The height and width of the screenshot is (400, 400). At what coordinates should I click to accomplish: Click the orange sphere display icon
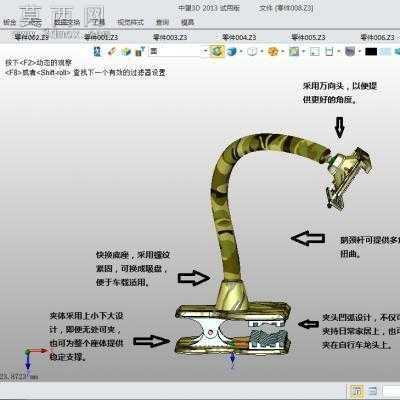pos(273,52)
